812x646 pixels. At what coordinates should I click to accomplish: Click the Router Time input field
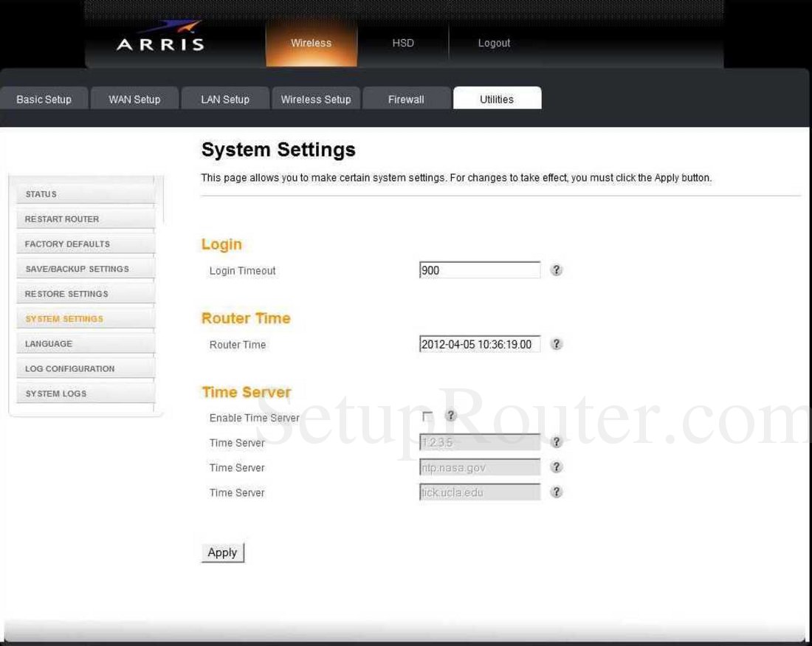pyautogui.click(x=480, y=344)
